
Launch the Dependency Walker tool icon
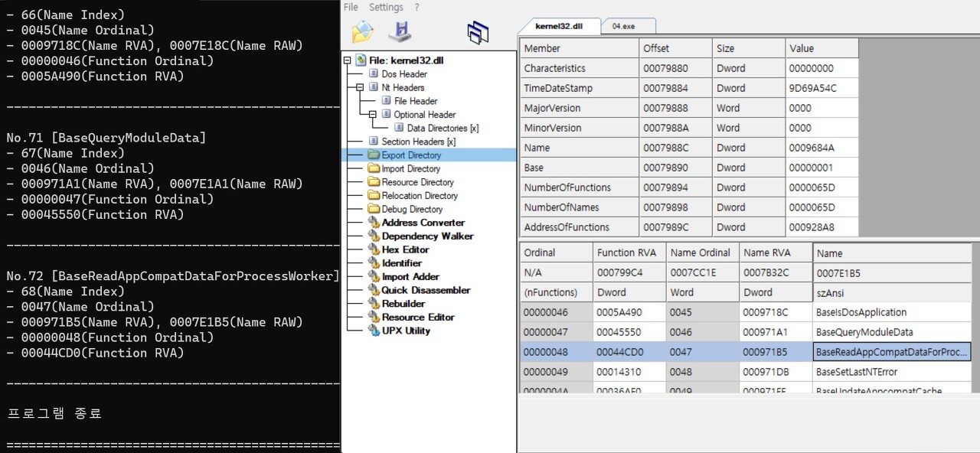pos(374,236)
